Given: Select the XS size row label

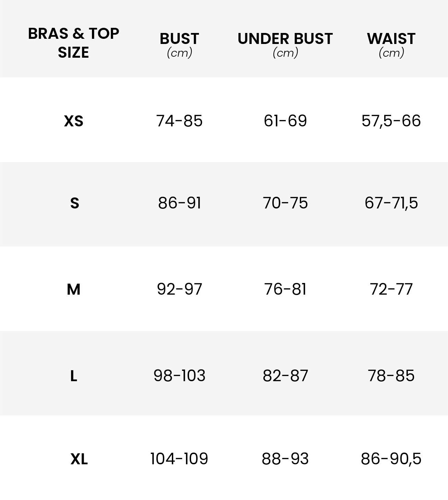Looking at the screenshot, I should point(74,121).
